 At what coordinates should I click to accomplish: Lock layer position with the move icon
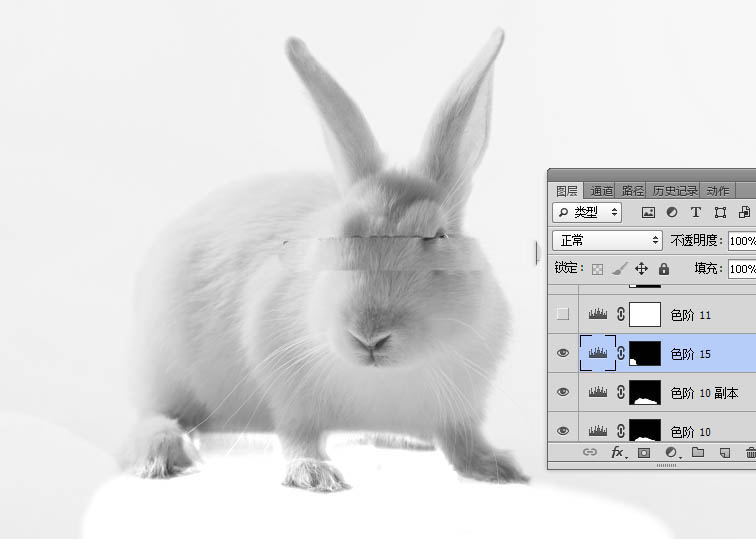[x=641, y=269]
